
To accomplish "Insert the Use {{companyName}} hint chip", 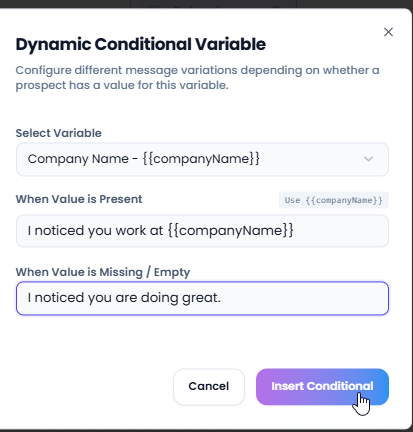I will click(334, 200).
